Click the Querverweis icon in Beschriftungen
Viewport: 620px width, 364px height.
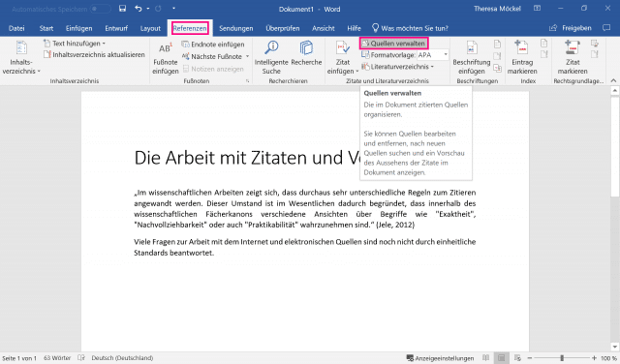(x=497, y=69)
